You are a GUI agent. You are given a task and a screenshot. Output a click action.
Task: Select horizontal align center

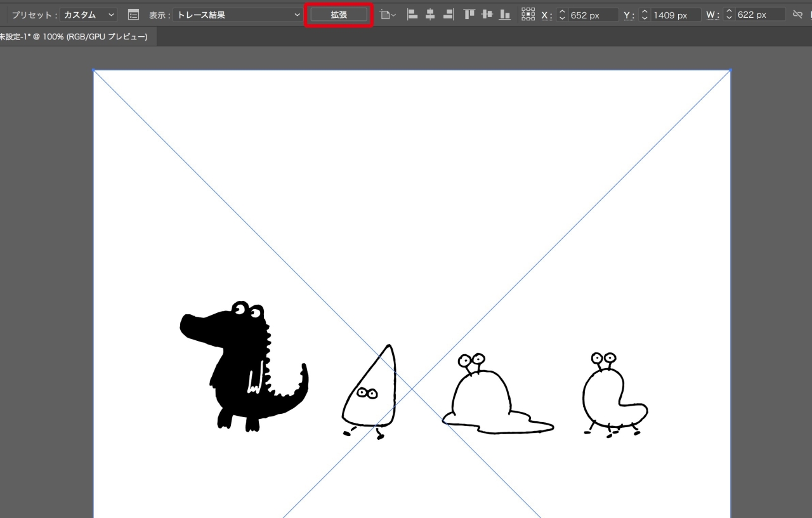point(430,13)
